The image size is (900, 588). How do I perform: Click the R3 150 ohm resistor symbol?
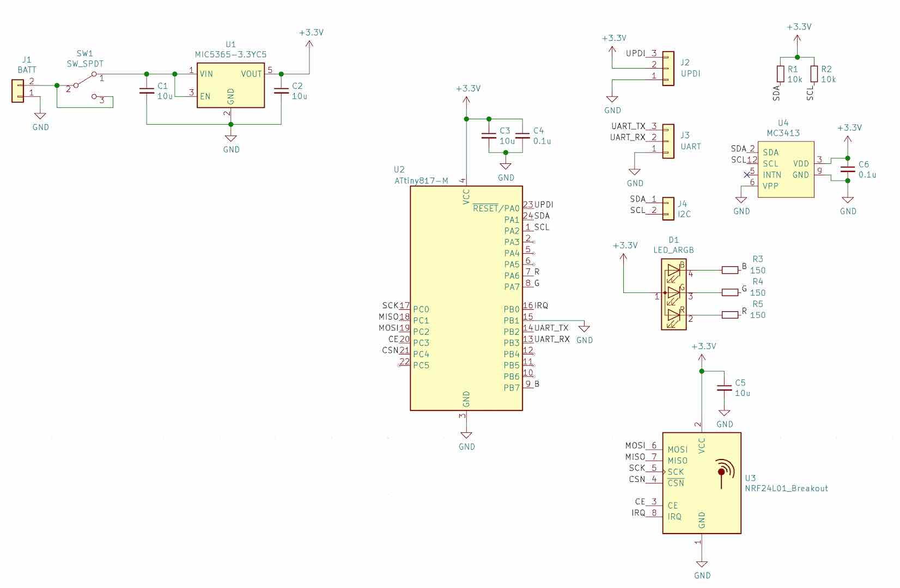[730, 270]
